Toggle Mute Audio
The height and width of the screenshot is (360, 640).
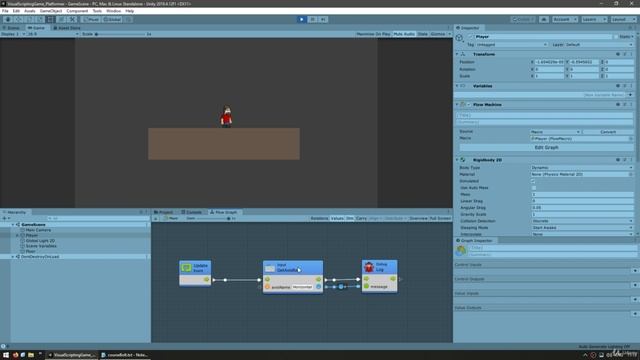point(404,34)
